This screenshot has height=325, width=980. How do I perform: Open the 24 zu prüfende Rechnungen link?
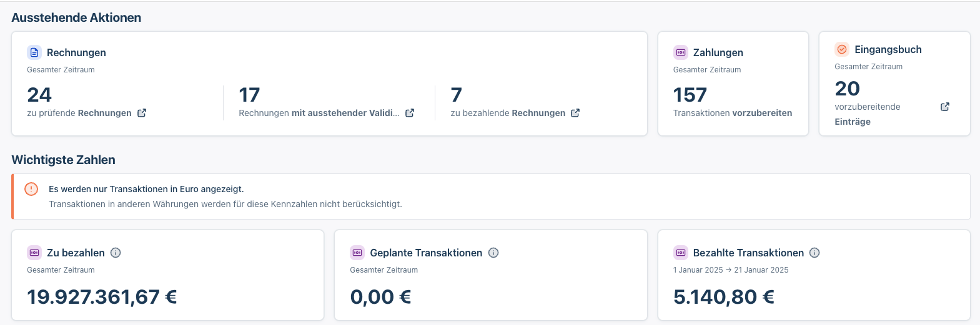click(x=87, y=102)
